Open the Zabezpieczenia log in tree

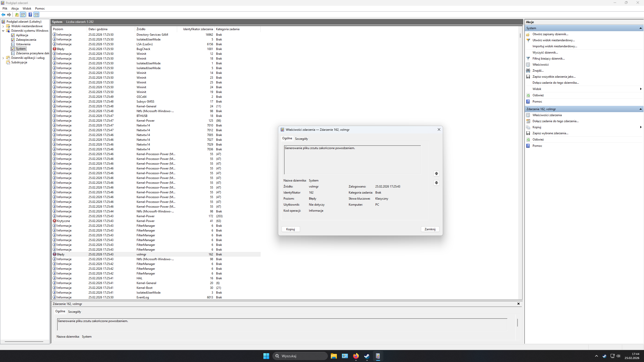coord(26,40)
